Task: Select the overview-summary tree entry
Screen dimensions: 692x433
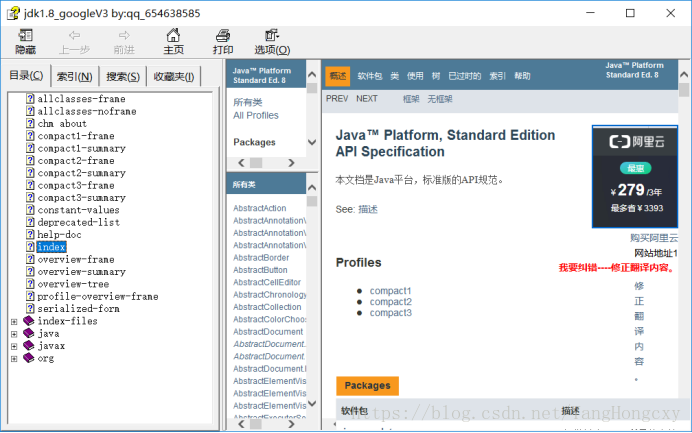Action: tap(81, 271)
